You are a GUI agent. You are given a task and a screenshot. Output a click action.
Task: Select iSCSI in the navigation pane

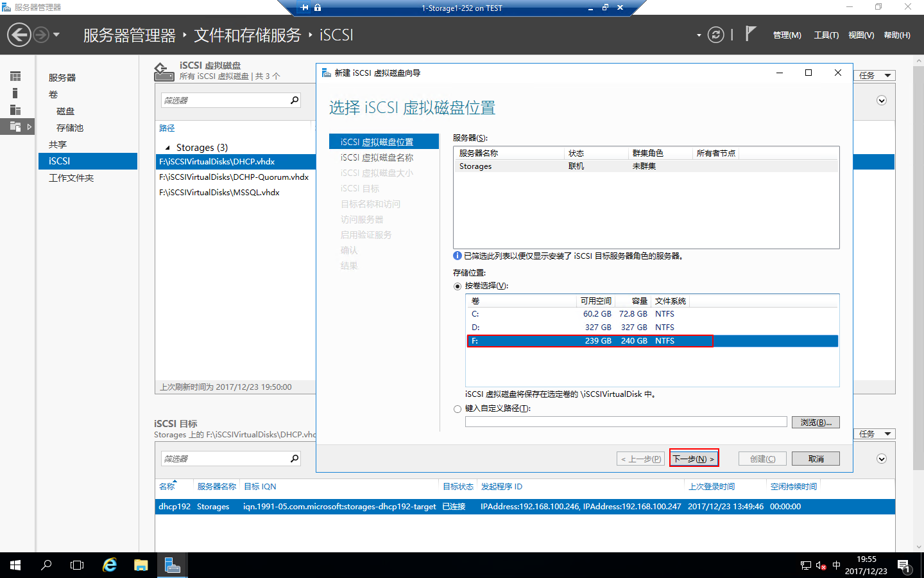(88, 161)
